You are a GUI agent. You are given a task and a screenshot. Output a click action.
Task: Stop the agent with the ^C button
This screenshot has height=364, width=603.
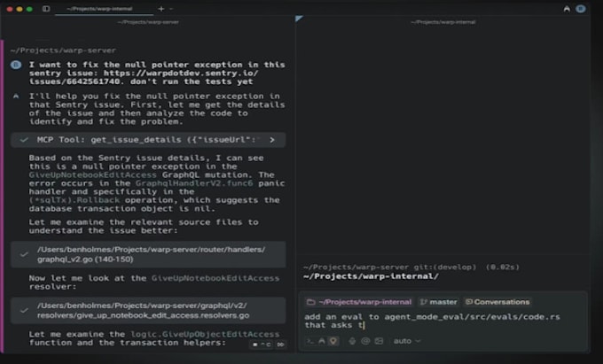tap(262, 345)
